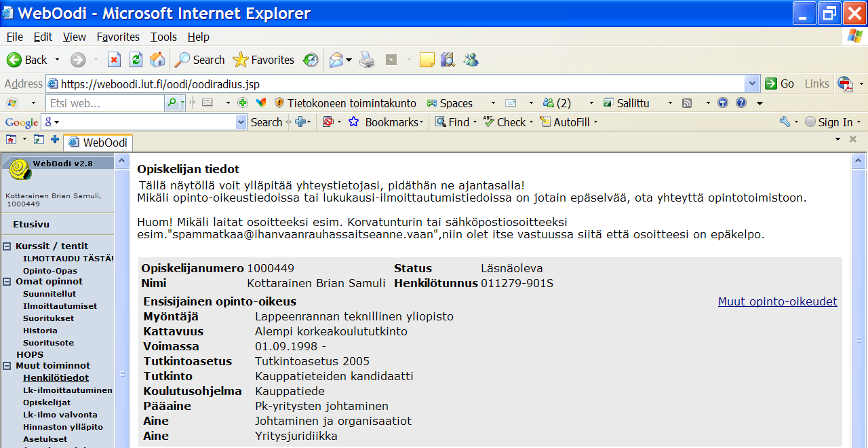
Task: Click the tab home icon left of tabs
Action: (x=11, y=139)
